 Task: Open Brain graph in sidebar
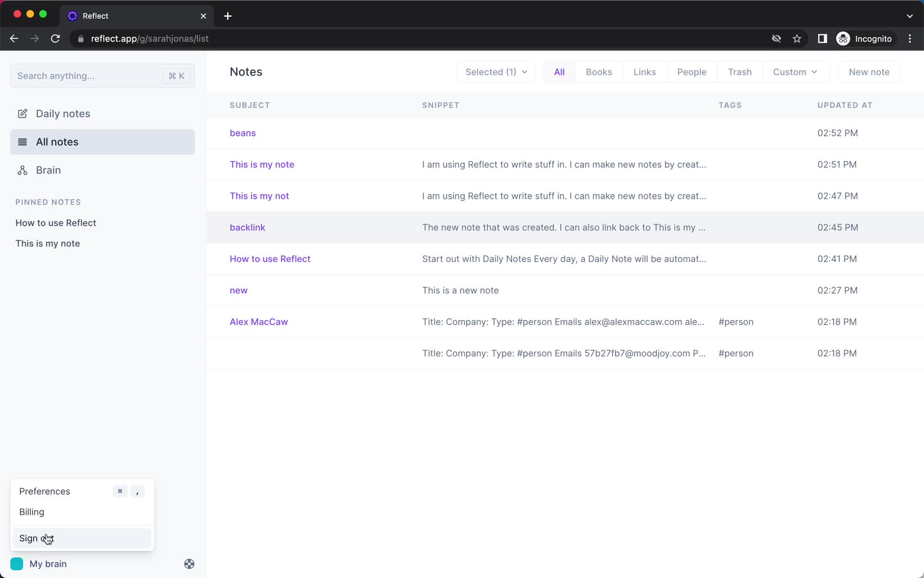point(103,170)
